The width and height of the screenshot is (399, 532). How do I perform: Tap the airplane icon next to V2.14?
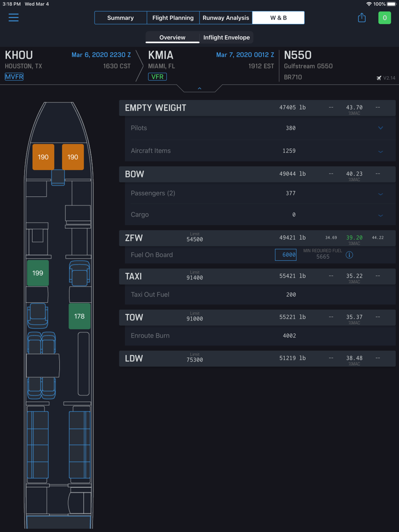(x=379, y=77)
